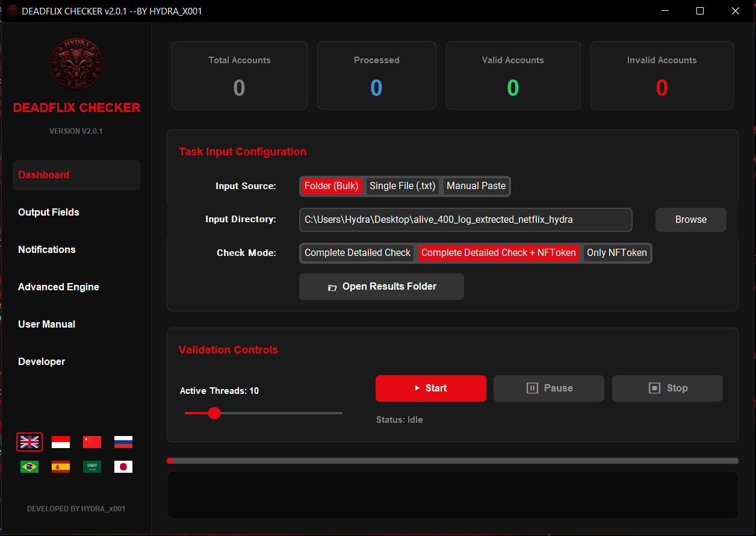
Task: Pause the validation process
Action: pyautogui.click(x=549, y=388)
